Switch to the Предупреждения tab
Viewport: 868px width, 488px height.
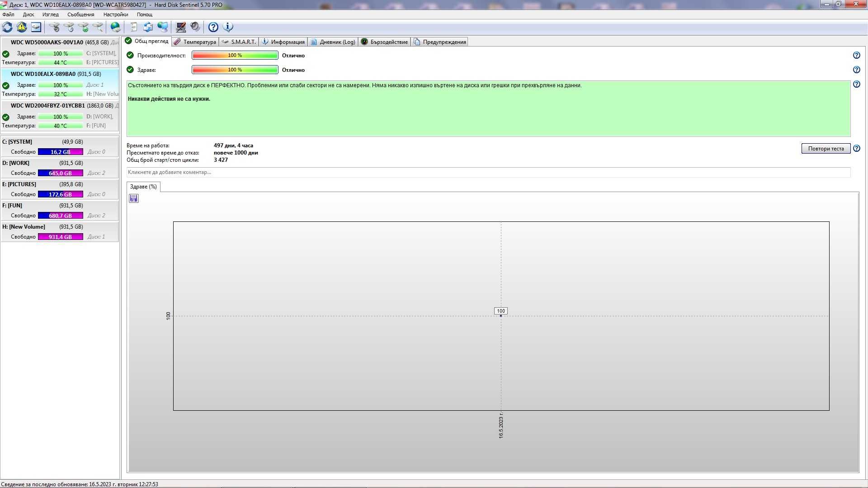[x=439, y=42]
